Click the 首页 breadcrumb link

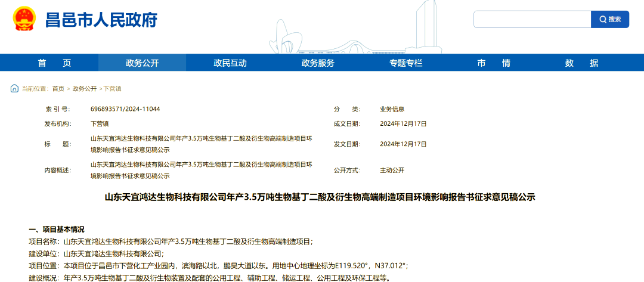click(x=58, y=89)
